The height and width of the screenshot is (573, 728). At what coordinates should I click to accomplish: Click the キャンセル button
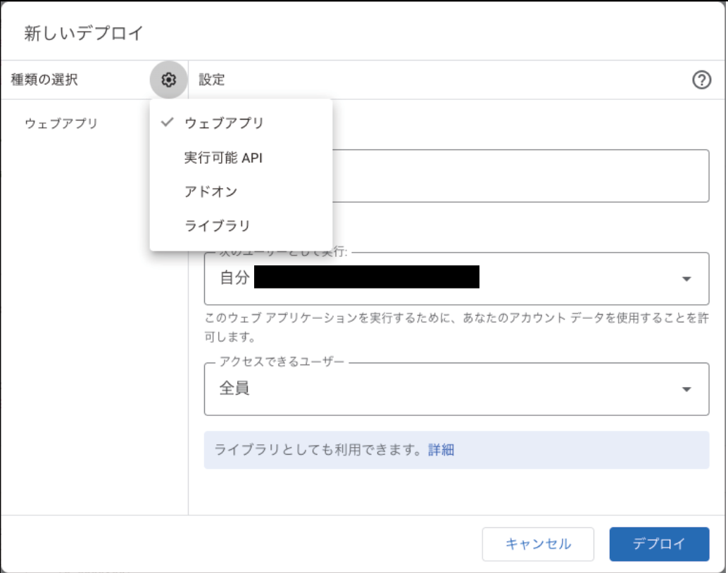pyautogui.click(x=538, y=543)
